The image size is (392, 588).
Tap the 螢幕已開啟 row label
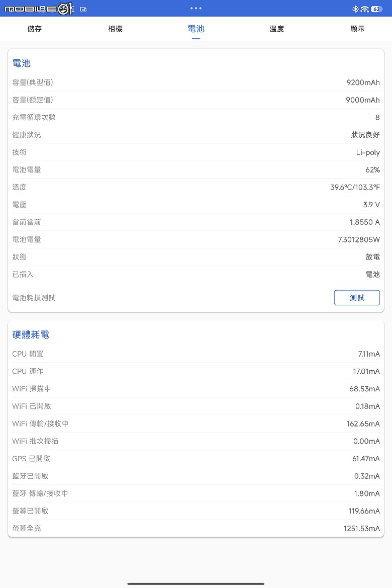[x=30, y=511]
